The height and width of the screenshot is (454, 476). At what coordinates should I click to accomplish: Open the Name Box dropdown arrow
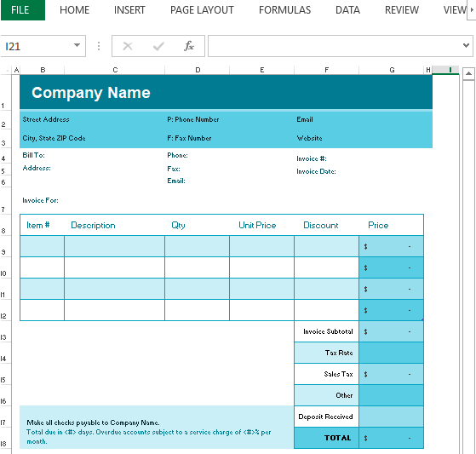(x=77, y=45)
